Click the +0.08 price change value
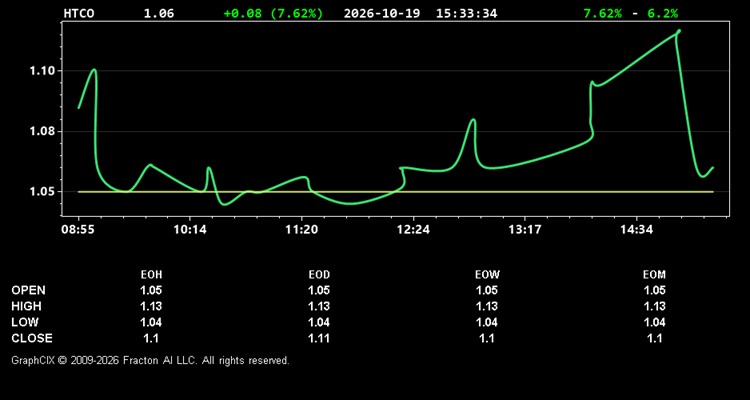The image size is (750, 400). click(243, 13)
